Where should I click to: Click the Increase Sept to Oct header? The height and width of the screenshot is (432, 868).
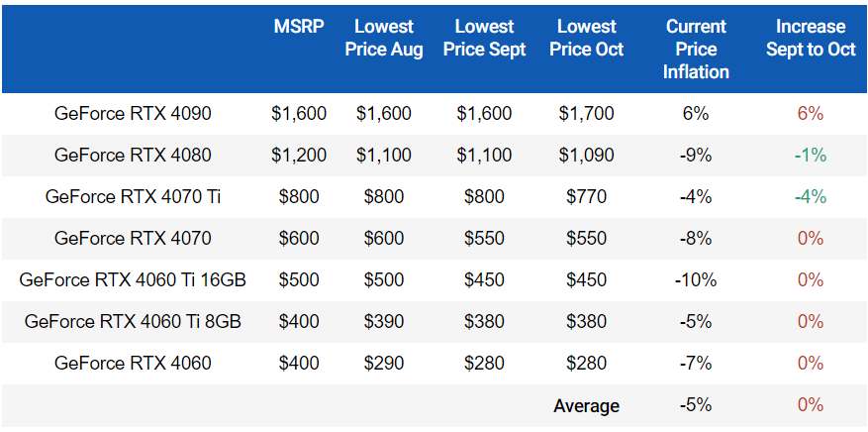pos(811,38)
